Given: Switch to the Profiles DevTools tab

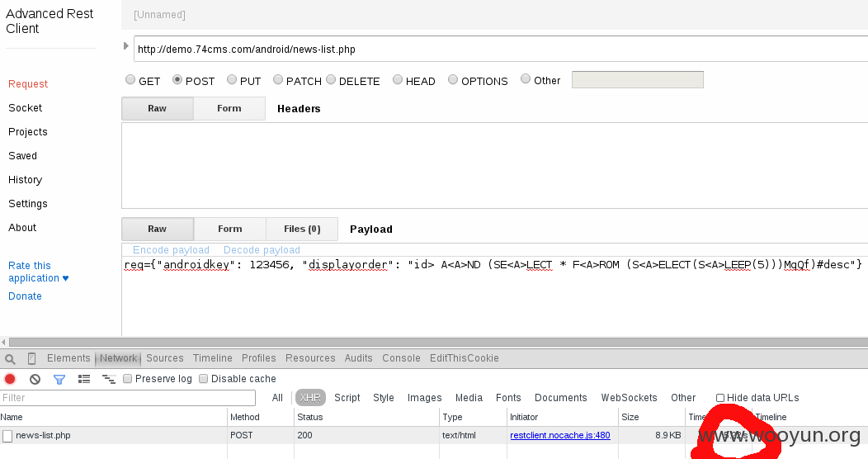Looking at the screenshot, I should (258, 358).
